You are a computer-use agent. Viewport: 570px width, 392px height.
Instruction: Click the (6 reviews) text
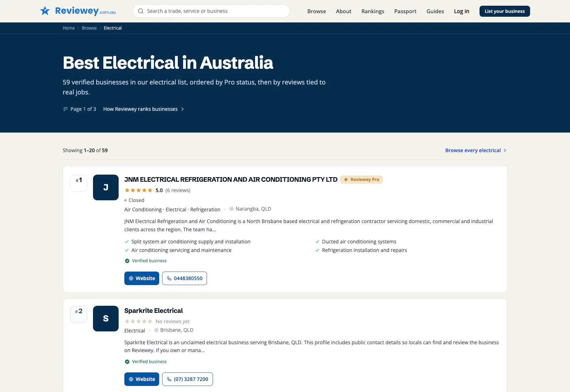pyautogui.click(x=178, y=190)
